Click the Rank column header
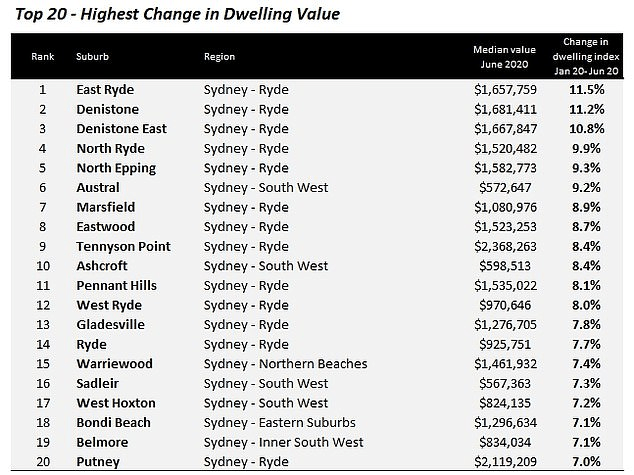 point(42,57)
